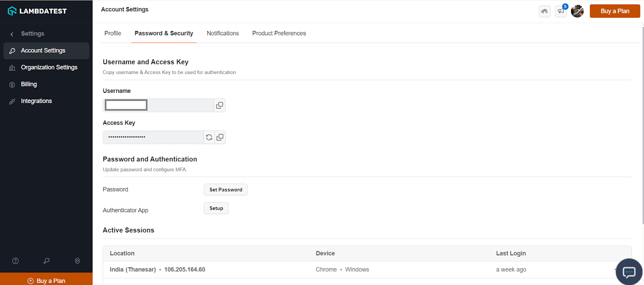This screenshot has width=644, height=285.
Task: Click the Access Key field
Action: tap(153, 137)
